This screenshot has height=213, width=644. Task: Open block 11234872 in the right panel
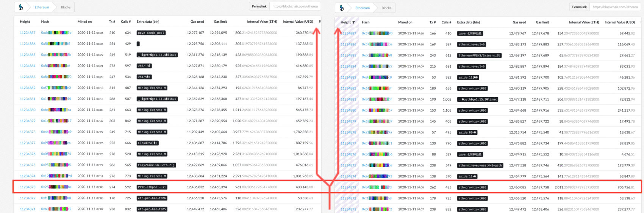click(x=348, y=199)
